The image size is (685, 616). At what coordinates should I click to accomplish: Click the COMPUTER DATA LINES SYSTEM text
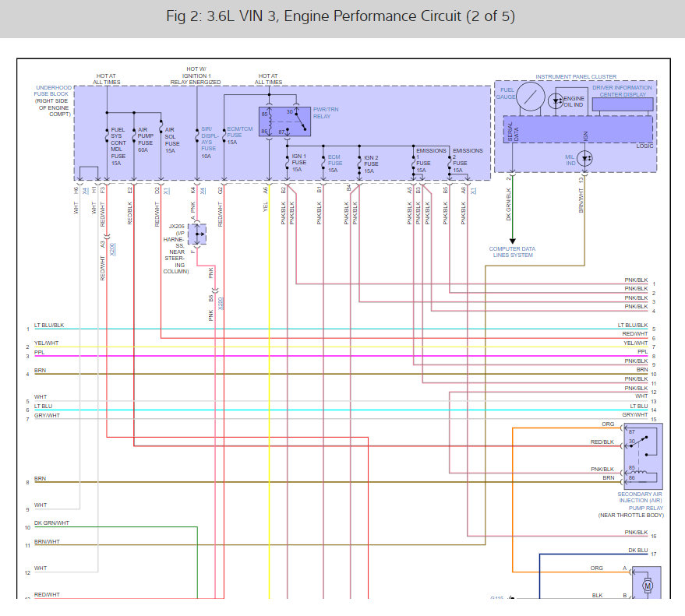pyautogui.click(x=511, y=252)
